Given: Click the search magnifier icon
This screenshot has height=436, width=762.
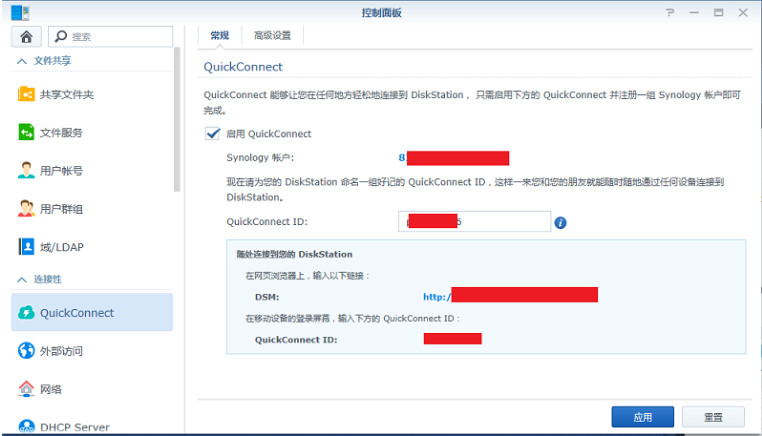Looking at the screenshot, I should click(61, 36).
